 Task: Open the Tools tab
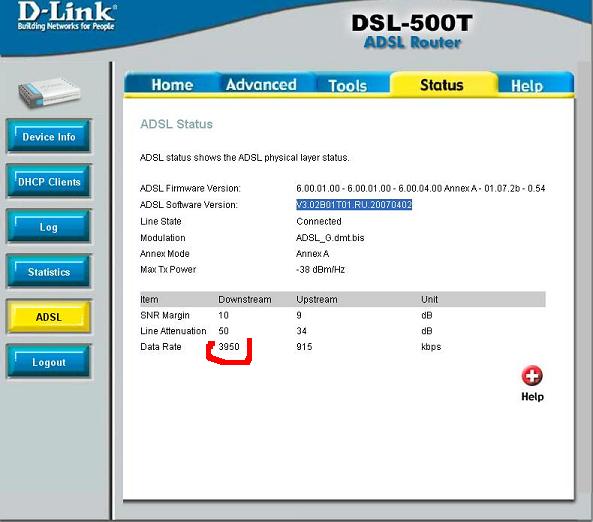click(347, 85)
